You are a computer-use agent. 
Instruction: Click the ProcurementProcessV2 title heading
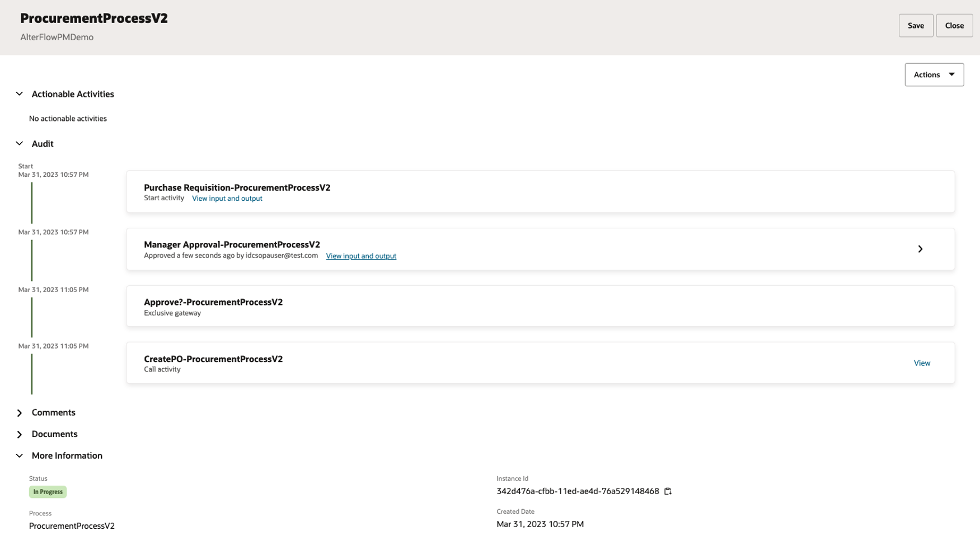pyautogui.click(x=93, y=18)
